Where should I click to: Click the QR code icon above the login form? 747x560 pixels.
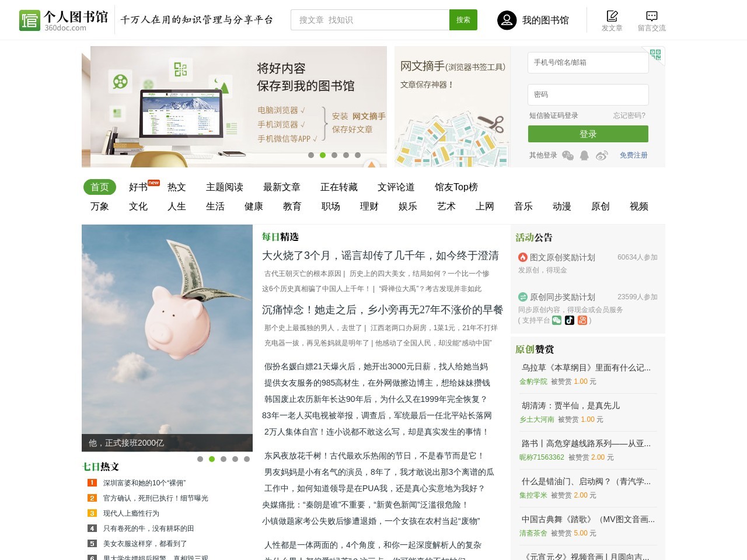tap(655, 55)
